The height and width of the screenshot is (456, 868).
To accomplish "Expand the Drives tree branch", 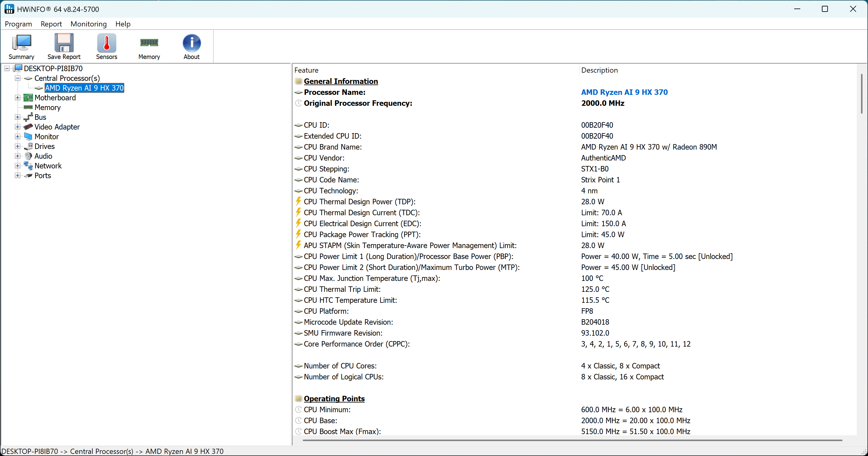I will pos(17,146).
